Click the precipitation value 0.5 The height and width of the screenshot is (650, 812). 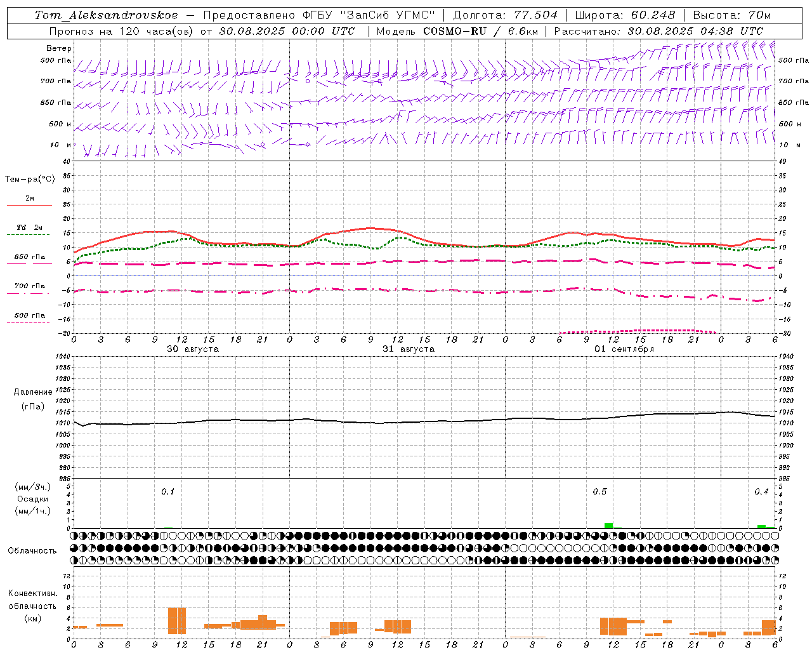[599, 491]
